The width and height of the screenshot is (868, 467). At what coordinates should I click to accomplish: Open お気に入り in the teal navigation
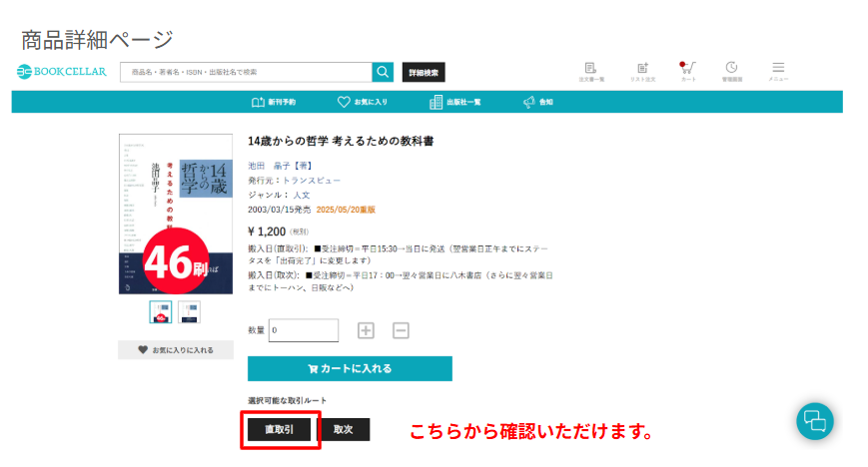click(x=363, y=102)
